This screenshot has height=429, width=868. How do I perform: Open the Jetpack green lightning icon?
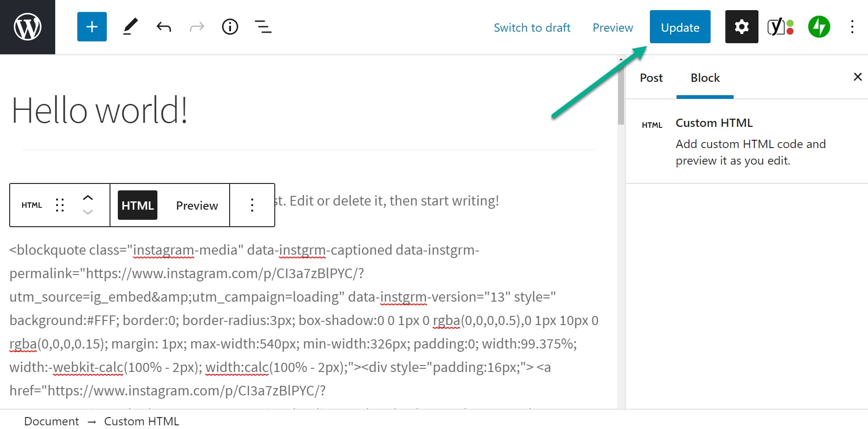pyautogui.click(x=819, y=27)
